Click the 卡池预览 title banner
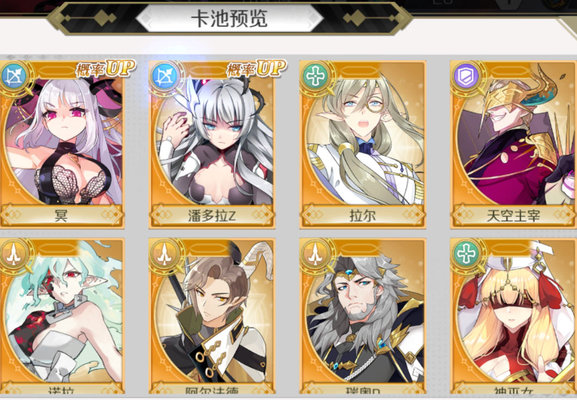577x400 pixels. point(229,18)
